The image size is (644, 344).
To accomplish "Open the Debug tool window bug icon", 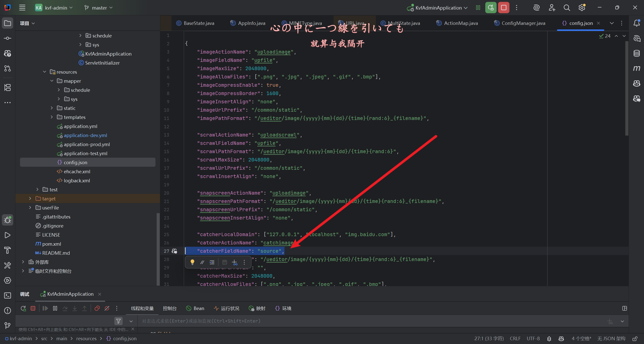I will (x=8, y=220).
